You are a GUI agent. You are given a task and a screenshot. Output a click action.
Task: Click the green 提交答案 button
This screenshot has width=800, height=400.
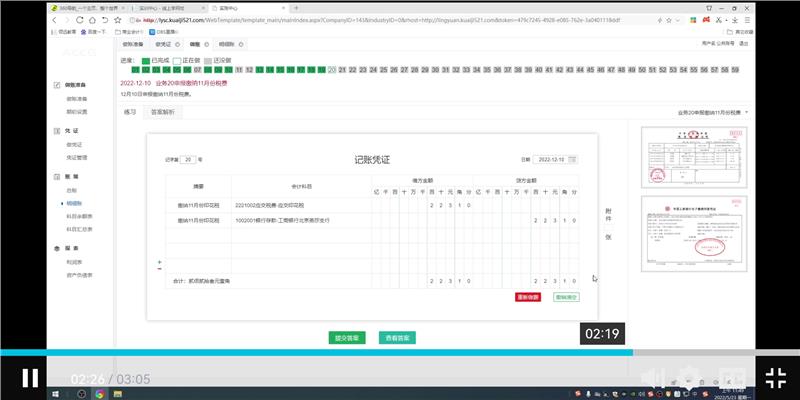click(x=348, y=337)
